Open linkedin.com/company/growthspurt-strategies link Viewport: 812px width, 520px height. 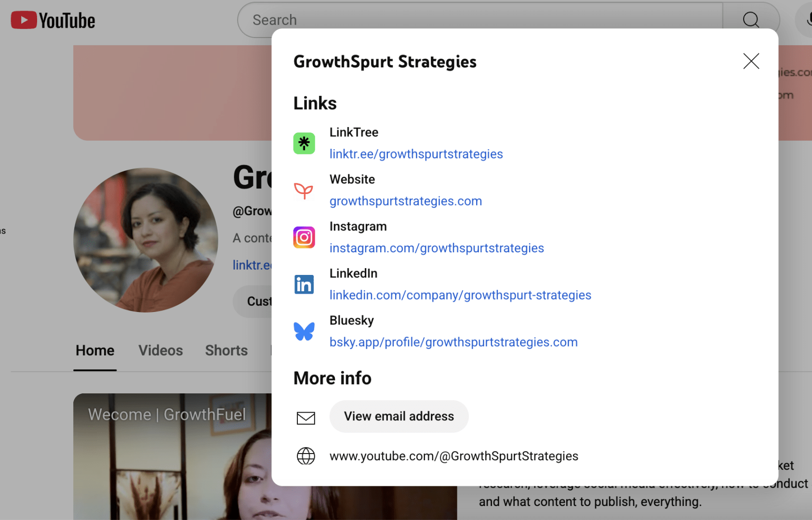point(460,295)
